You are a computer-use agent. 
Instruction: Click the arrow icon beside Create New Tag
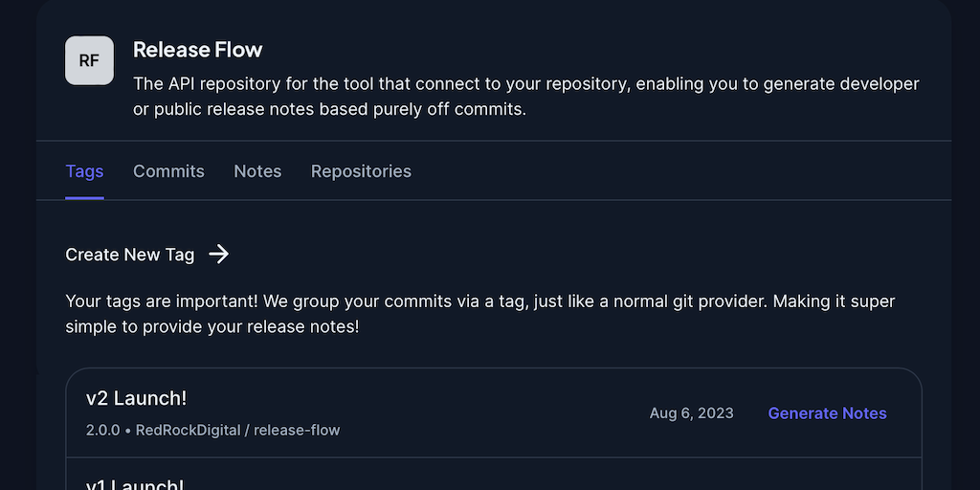(219, 254)
